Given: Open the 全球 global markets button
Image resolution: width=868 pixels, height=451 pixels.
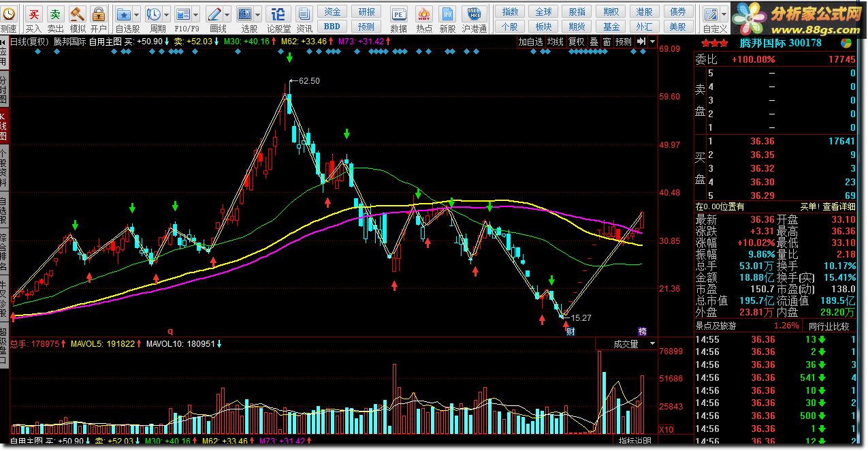Looking at the screenshot, I should click(x=543, y=12).
